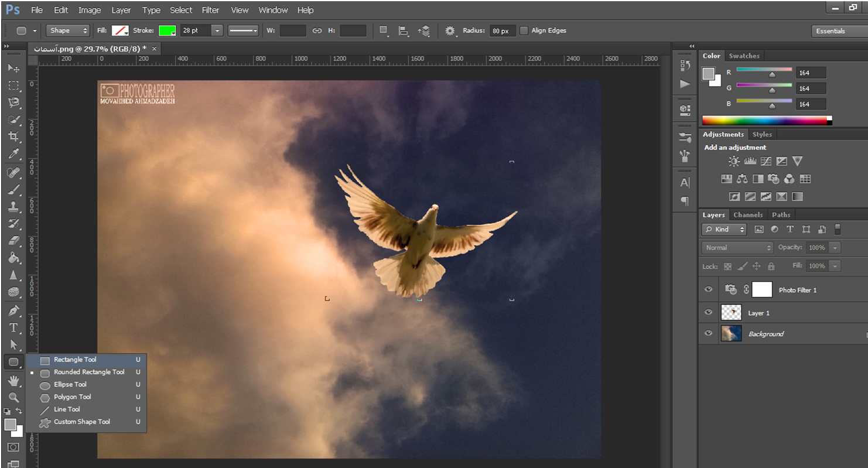Add a Gradient Map adjustment
This screenshot has height=468, width=868.
tap(797, 196)
